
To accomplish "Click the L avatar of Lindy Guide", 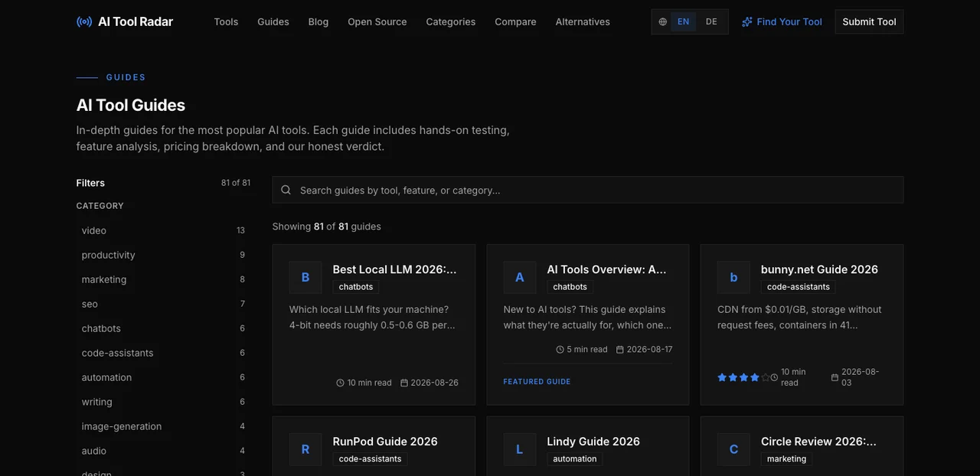I will [x=520, y=449].
